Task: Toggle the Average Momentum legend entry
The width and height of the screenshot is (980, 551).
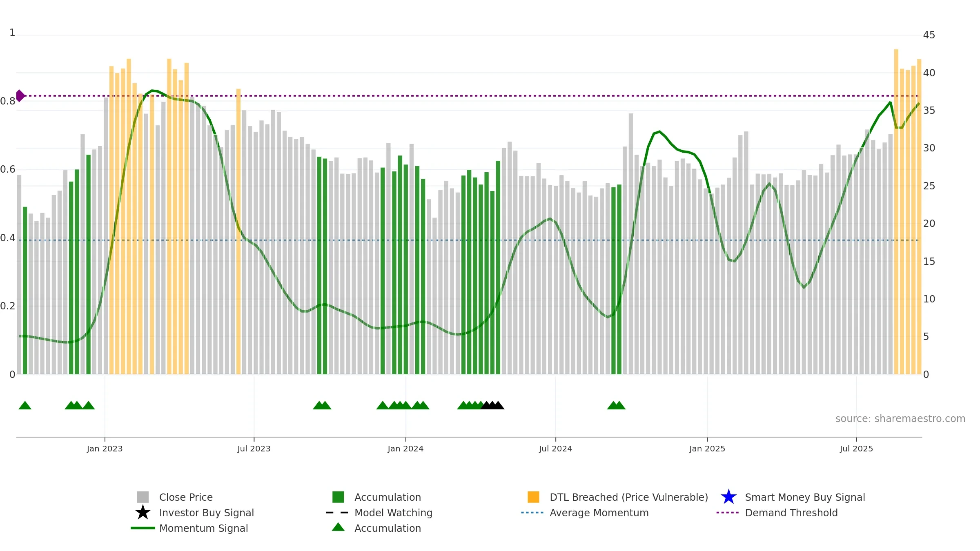Action: click(585, 513)
